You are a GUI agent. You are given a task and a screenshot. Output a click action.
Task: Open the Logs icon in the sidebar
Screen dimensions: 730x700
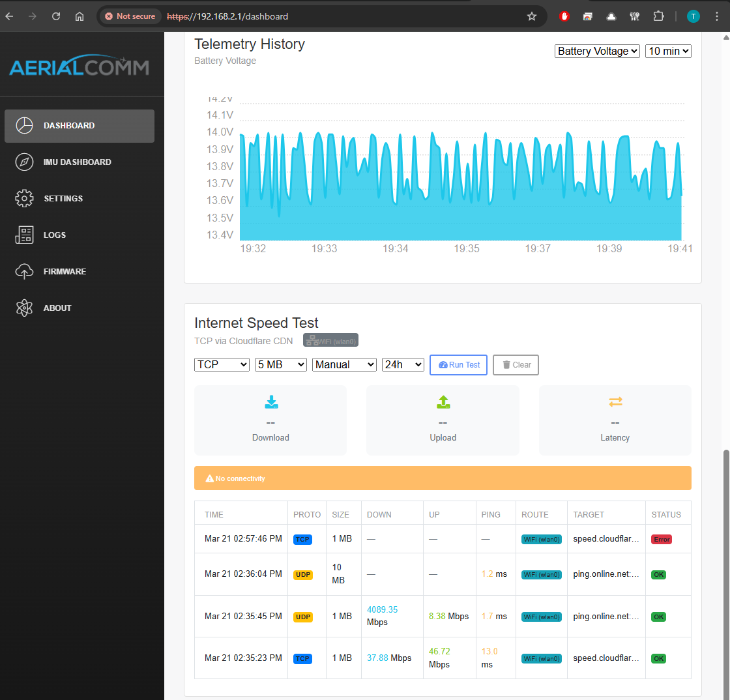pos(25,235)
